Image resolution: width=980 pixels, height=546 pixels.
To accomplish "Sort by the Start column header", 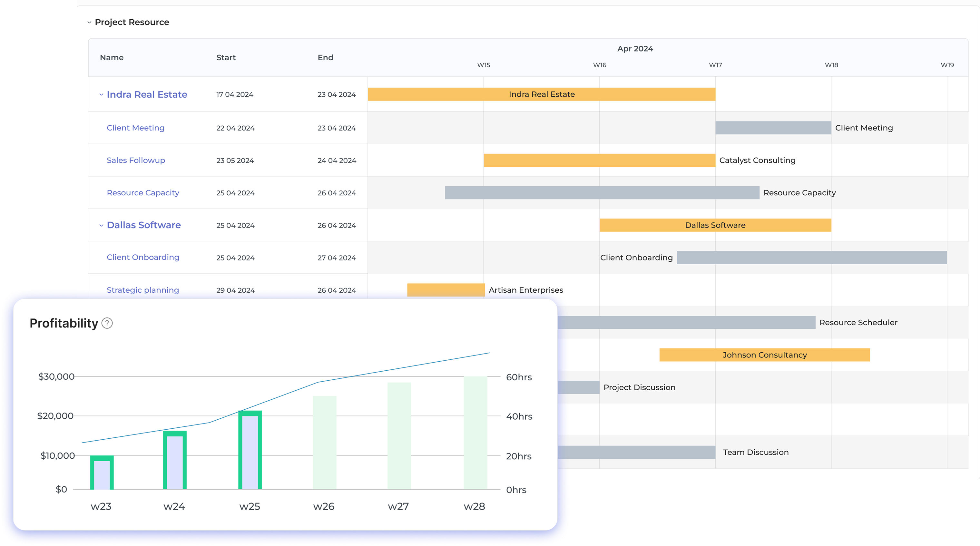I will [x=226, y=57].
